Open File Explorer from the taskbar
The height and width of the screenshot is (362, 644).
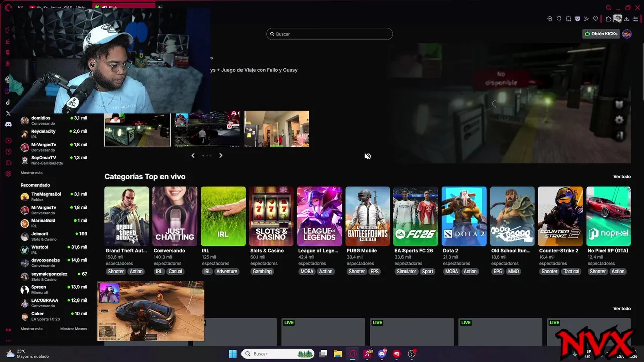(x=338, y=354)
